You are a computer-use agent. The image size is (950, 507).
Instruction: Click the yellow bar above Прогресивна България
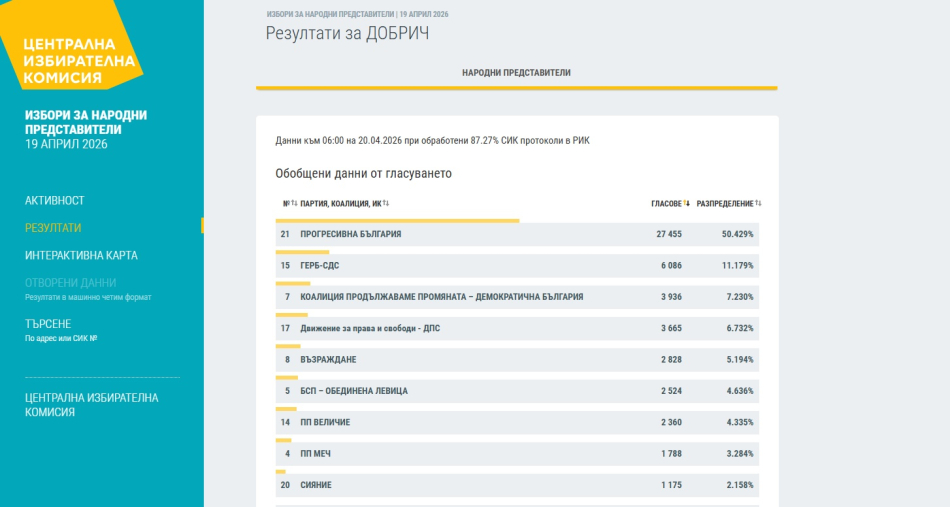click(397, 220)
